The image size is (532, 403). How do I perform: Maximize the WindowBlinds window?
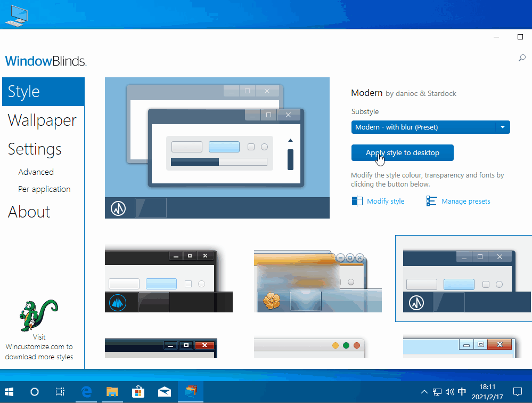coord(520,37)
